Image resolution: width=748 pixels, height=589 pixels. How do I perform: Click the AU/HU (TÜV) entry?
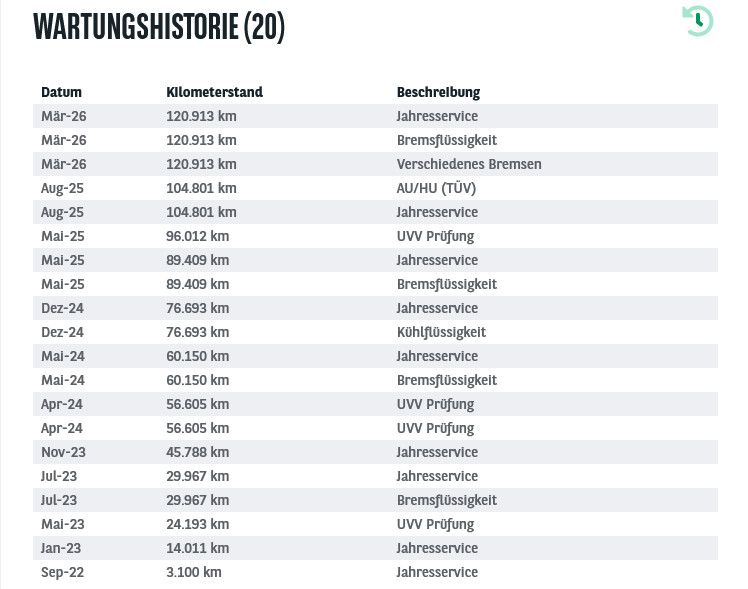(x=436, y=188)
